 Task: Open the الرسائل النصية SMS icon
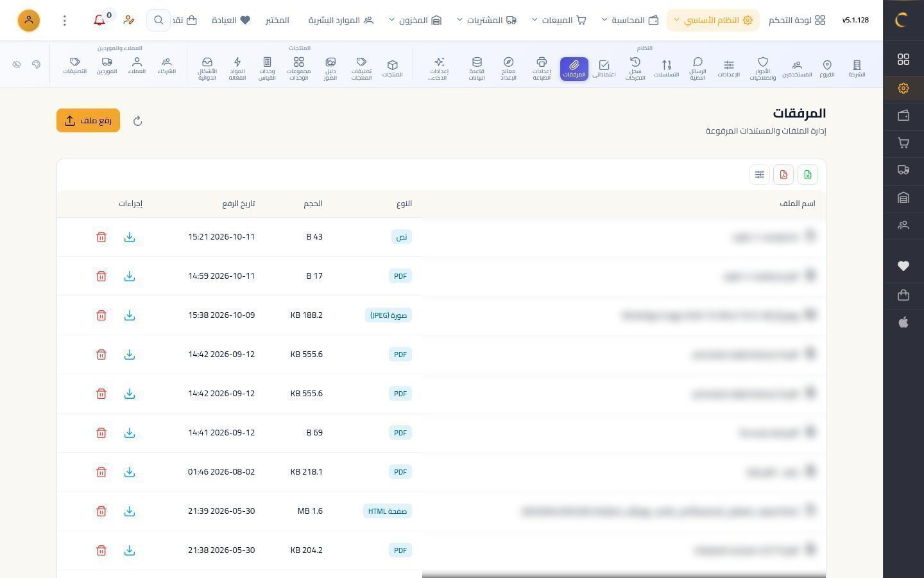(x=697, y=69)
